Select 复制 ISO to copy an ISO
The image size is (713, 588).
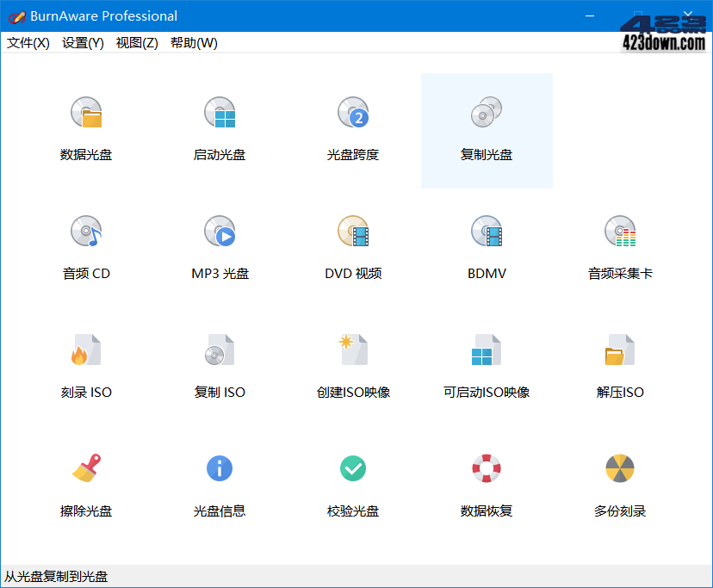pos(219,367)
